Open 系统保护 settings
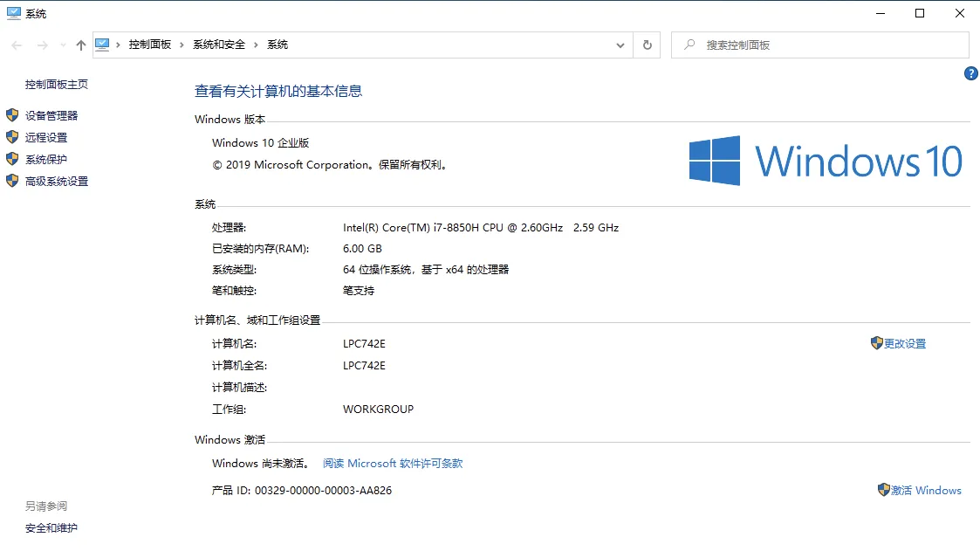 coord(45,158)
